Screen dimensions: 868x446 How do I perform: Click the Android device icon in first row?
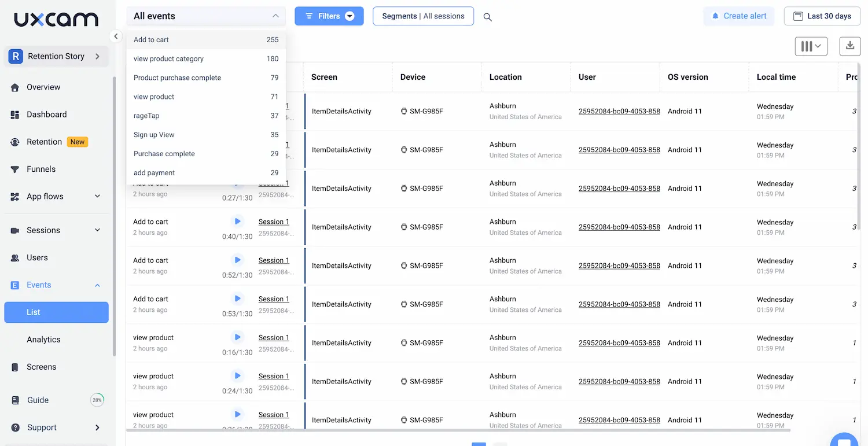tap(404, 112)
